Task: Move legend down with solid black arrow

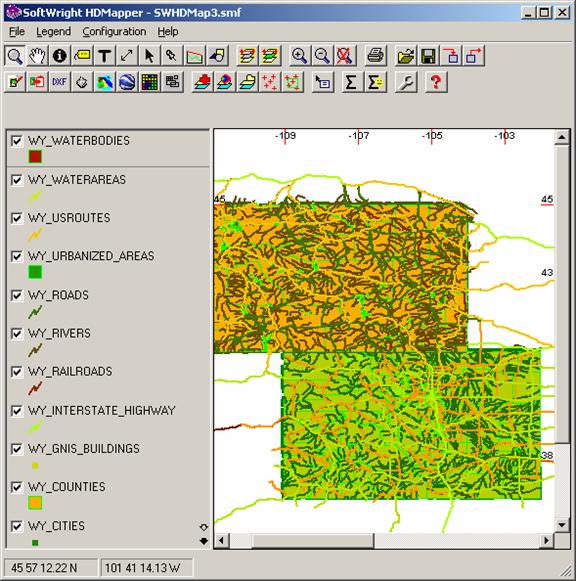Action: pos(204,541)
